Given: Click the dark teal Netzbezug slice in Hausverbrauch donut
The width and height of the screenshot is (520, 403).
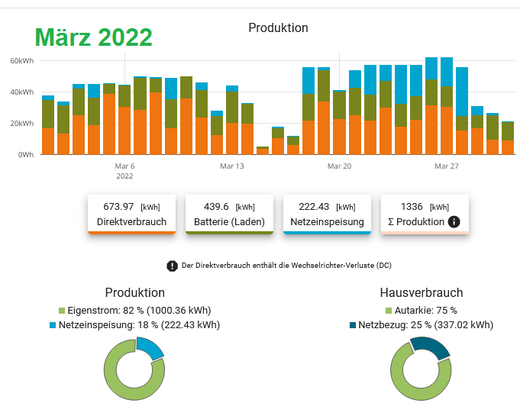Looking at the screenshot, I should pos(431,347).
